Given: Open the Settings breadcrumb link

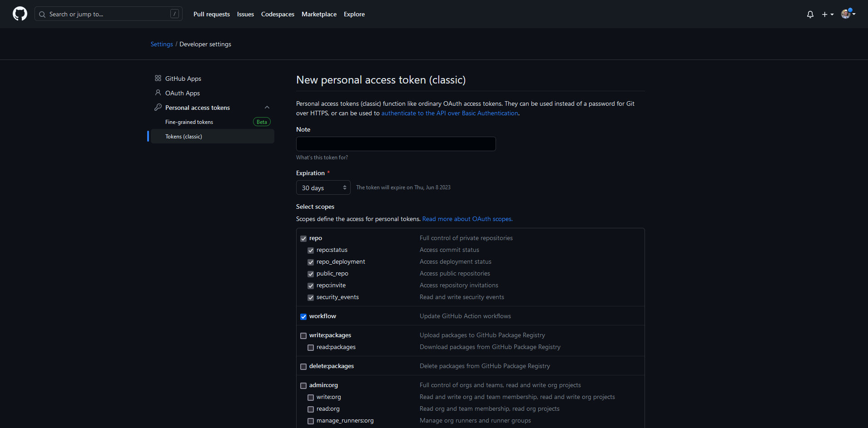Looking at the screenshot, I should [x=162, y=44].
